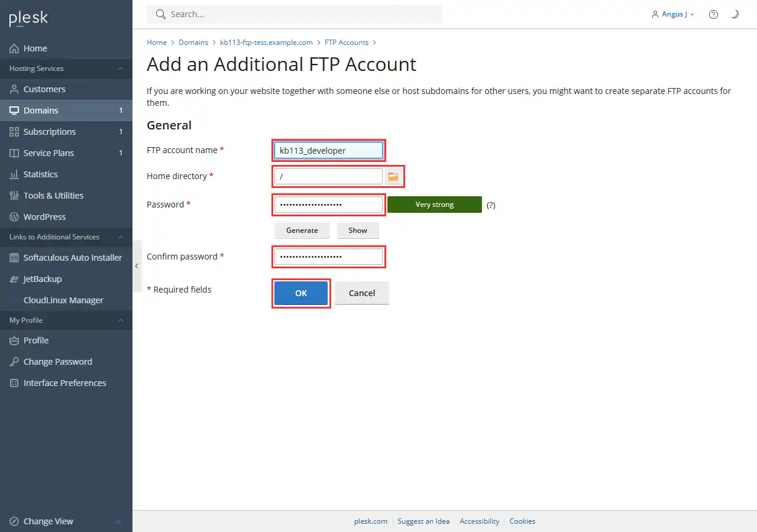The width and height of the screenshot is (757, 532).
Task: Toggle dark mode with the moon icon
Action: tap(735, 14)
